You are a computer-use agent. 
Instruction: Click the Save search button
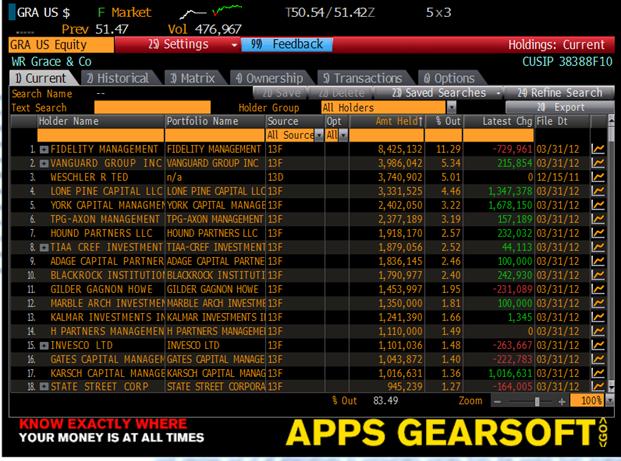280,93
